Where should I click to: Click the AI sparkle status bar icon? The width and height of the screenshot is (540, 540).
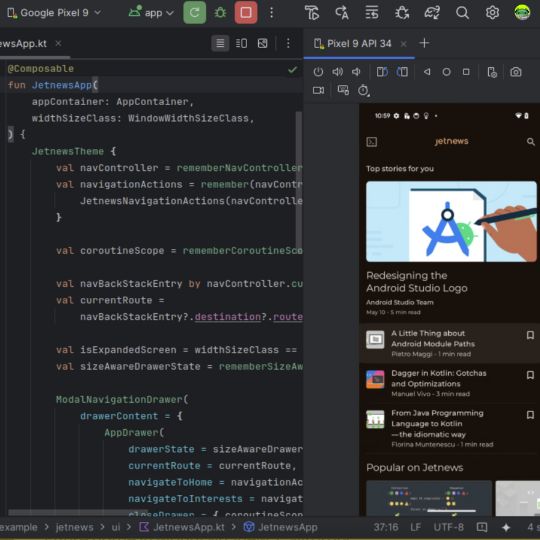pos(506,527)
